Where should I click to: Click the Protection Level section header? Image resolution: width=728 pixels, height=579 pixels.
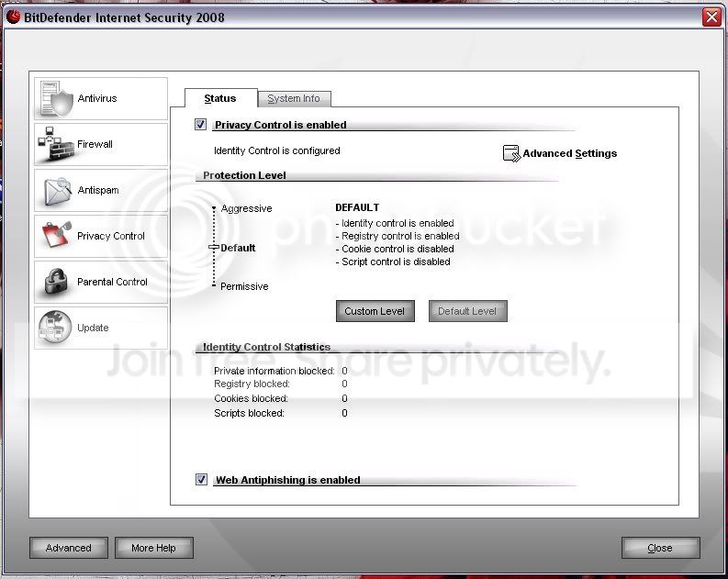(245, 175)
